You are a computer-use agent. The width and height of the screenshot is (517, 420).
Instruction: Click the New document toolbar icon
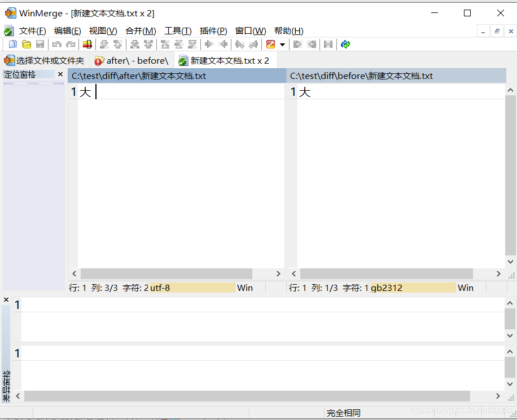[x=12, y=44]
